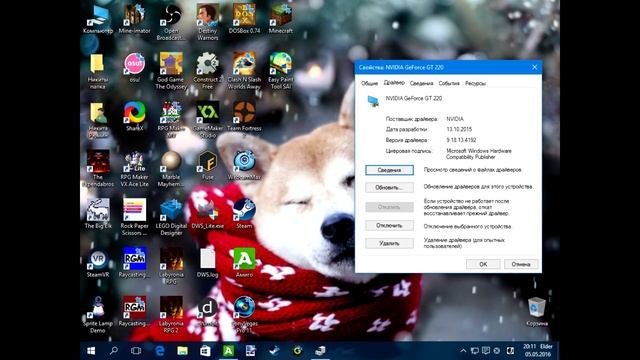The image size is (640, 360).
Task: Select Easy Paint Tool SAI icon
Action: (x=281, y=71)
